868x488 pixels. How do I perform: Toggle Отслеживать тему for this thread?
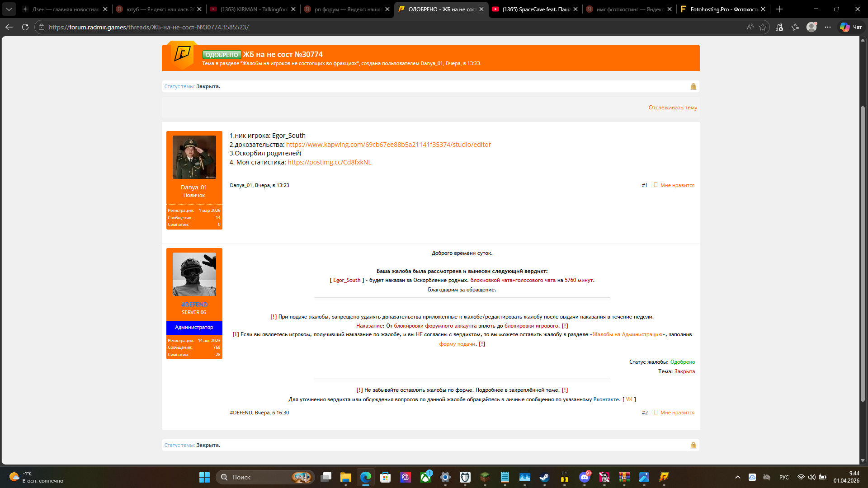click(x=672, y=108)
